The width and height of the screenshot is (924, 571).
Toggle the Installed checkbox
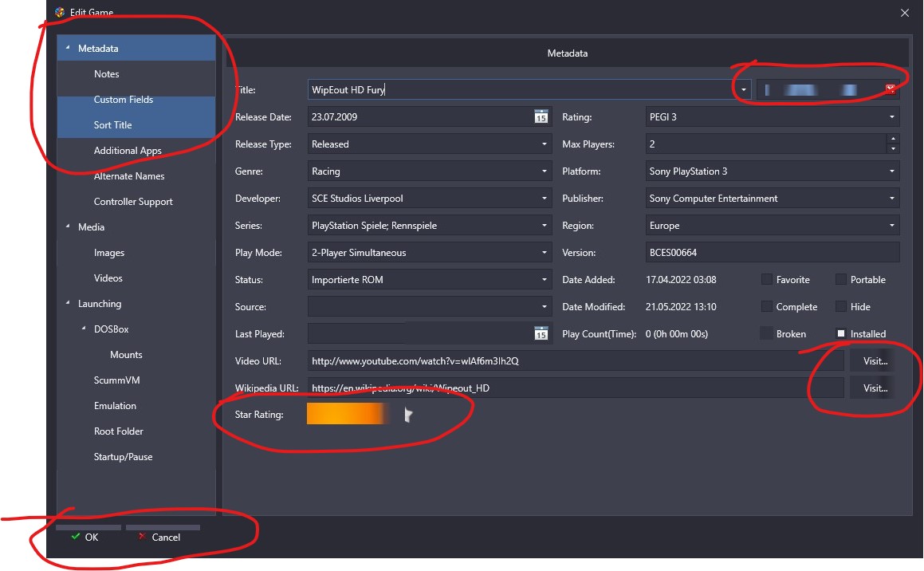[x=841, y=333]
